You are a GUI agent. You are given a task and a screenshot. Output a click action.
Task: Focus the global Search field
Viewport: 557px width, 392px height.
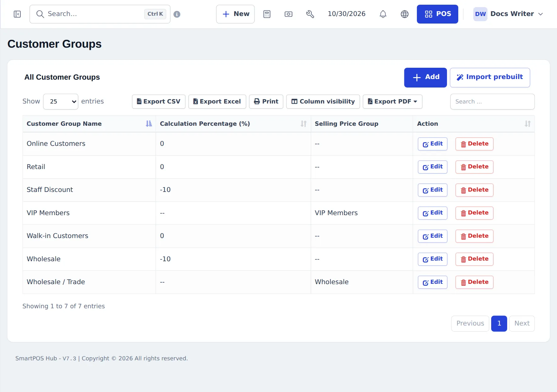point(100,14)
